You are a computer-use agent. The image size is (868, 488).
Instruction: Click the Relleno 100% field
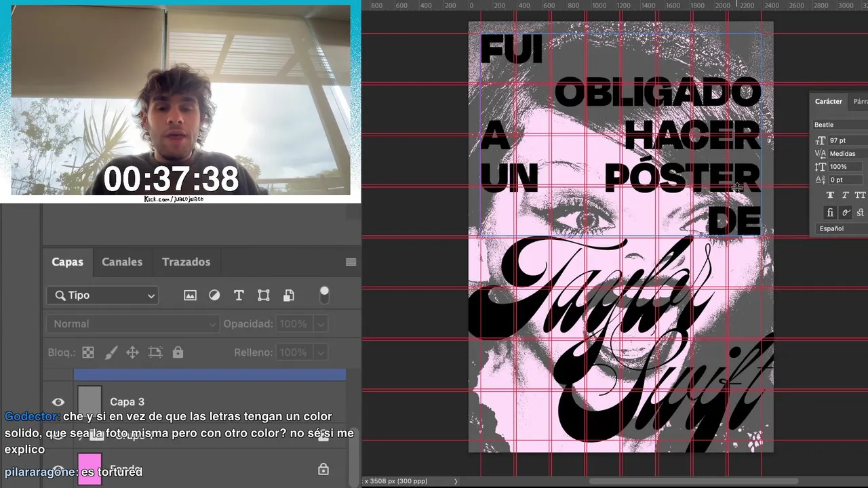click(x=295, y=352)
